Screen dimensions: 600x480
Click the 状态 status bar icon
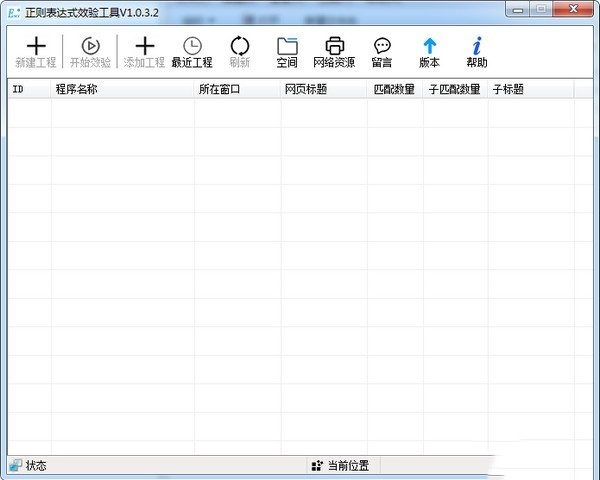16,465
